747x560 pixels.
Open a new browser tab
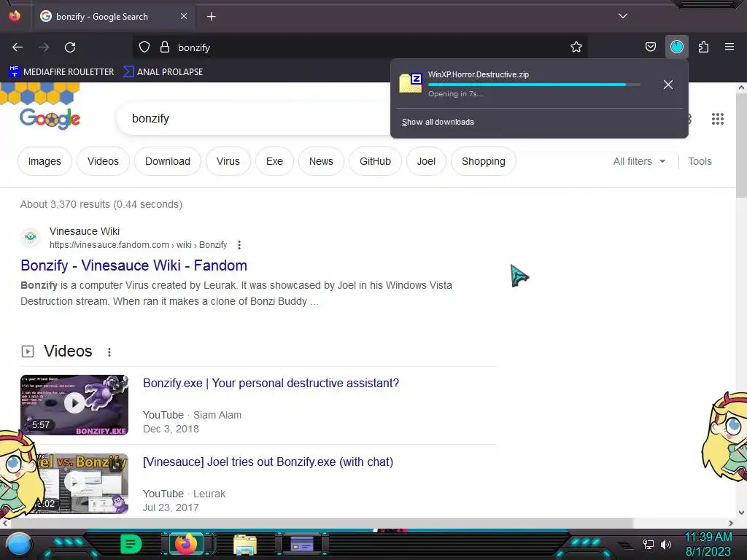211,17
